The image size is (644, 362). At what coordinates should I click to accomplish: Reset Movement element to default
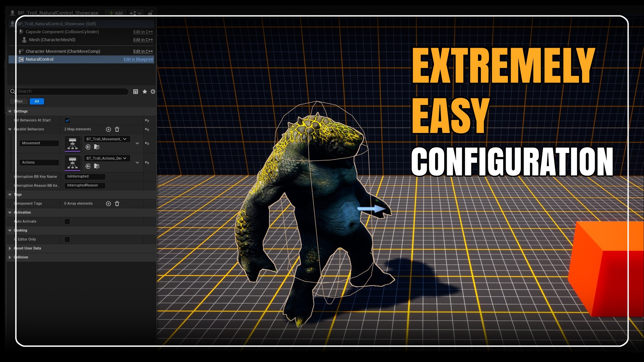[x=147, y=143]
